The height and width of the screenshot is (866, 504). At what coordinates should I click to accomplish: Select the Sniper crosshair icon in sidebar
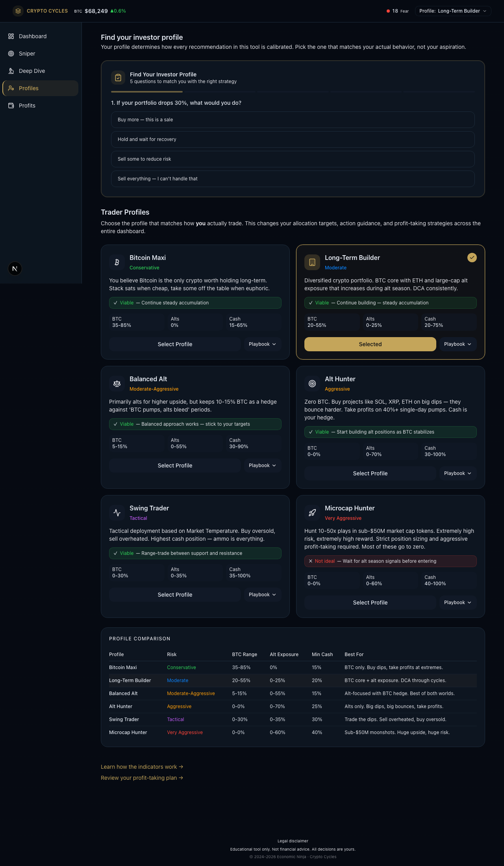point(11,54)
